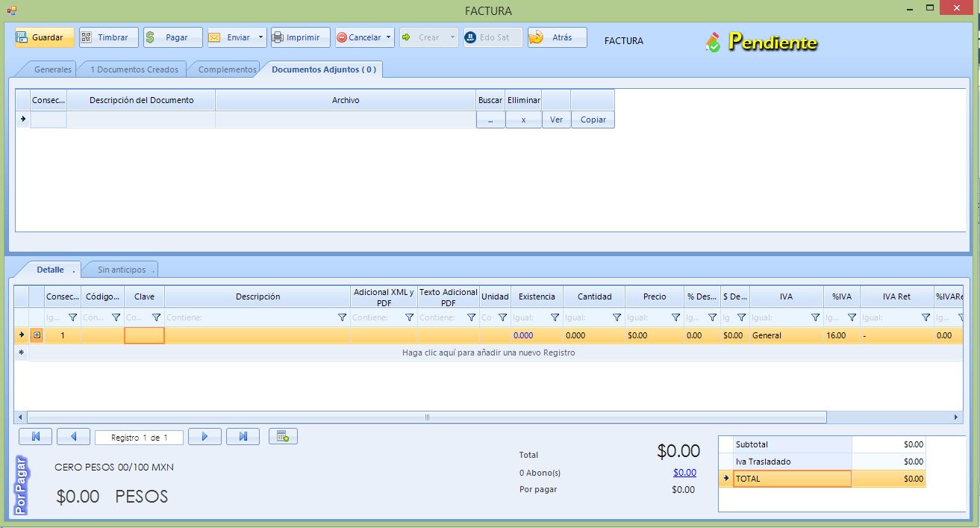The width and height of the screenshot is (980, 528).
Task: Click the Pagar button
Action: tap(172, 37)
